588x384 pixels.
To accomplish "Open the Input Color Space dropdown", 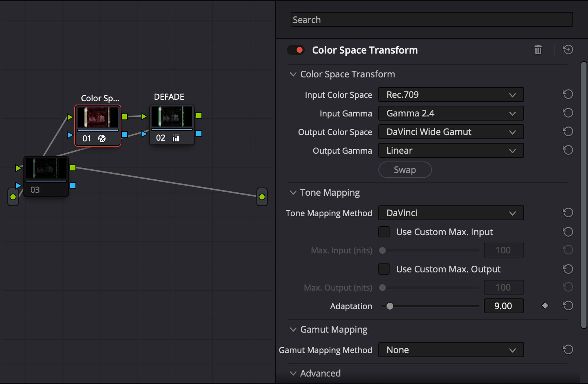I will tap(451, 95).
